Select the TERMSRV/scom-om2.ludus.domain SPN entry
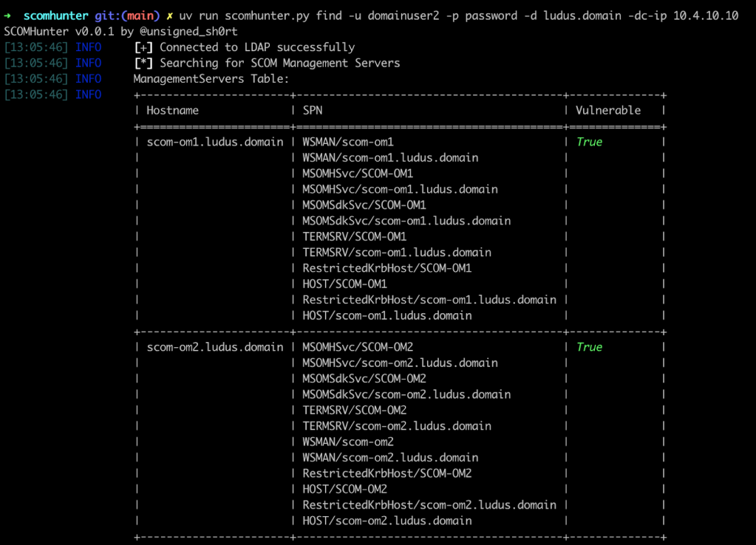Image resolution: width=756 pixels, height=545 pixels. click(397, 426)
